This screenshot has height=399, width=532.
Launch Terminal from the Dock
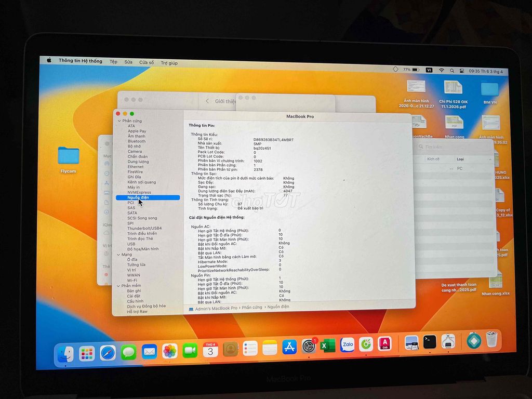pos(430,343)
